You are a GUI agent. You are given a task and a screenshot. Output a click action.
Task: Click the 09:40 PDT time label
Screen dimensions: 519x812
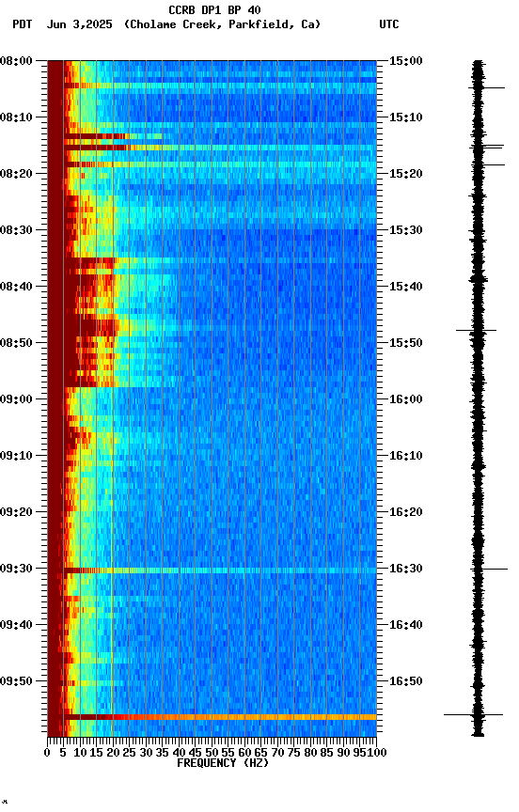(x=16, y=625)
